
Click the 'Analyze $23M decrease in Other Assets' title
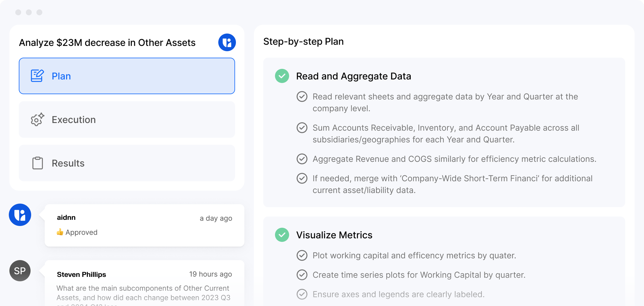pyautogui.click(x=107, y=43)
